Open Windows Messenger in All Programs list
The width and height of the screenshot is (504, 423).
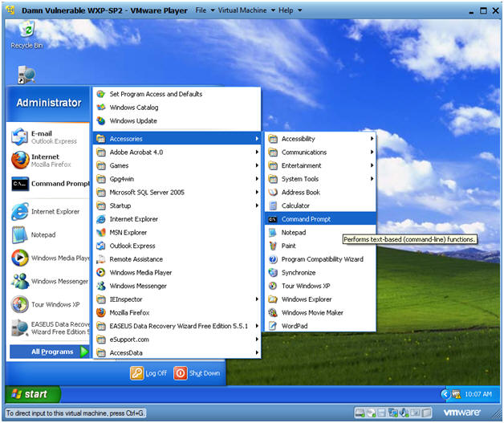[x=177, y=286]
